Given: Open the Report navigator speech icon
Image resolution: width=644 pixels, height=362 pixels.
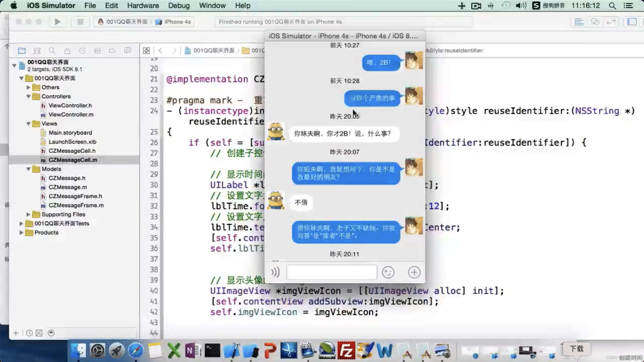Looking at the screenshot, I should click(x=128, y=50).
